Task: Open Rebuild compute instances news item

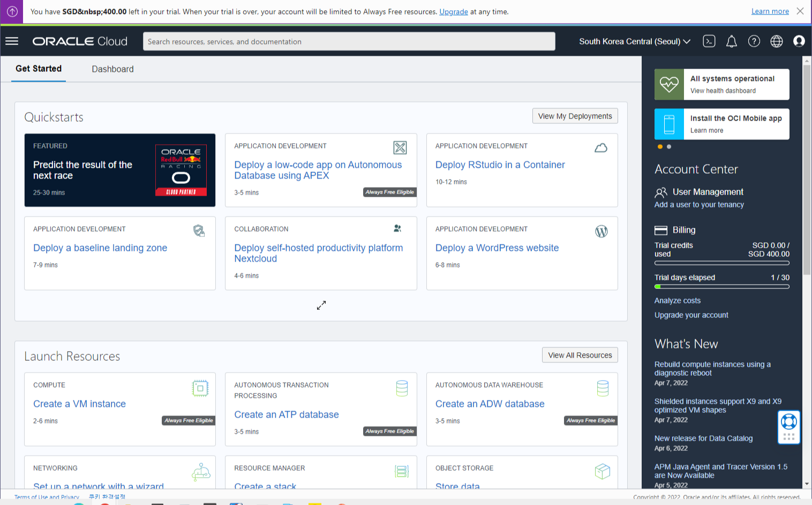Action: coord(712,368)
